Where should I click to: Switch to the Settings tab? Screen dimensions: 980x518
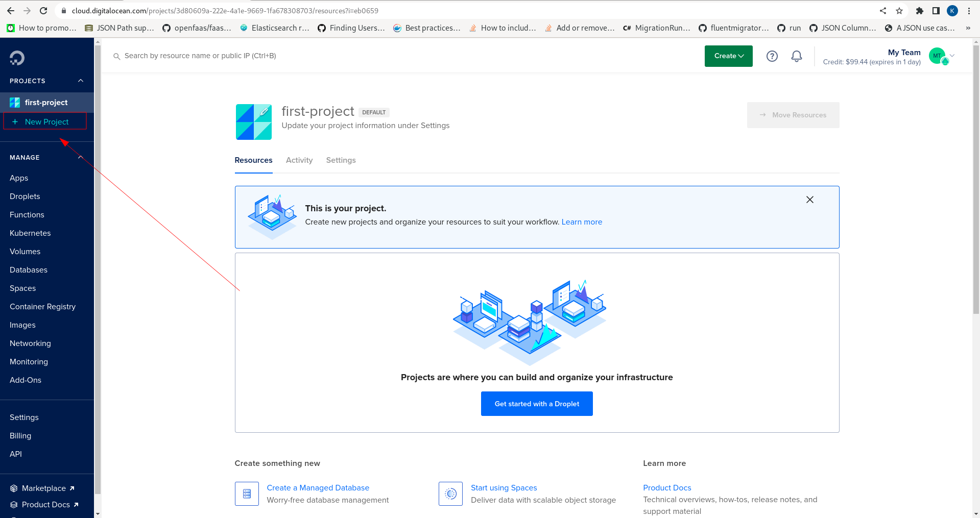pyautogui.click(x=341, y=160)
